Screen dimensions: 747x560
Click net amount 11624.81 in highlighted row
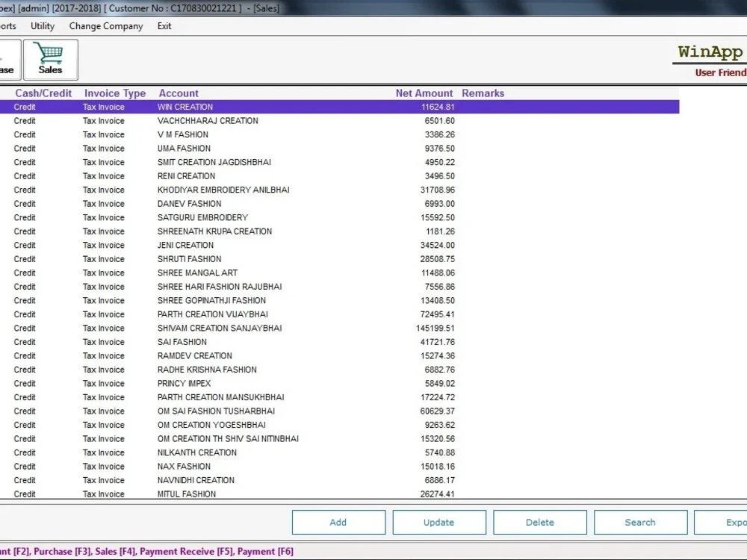click(438, 107)
